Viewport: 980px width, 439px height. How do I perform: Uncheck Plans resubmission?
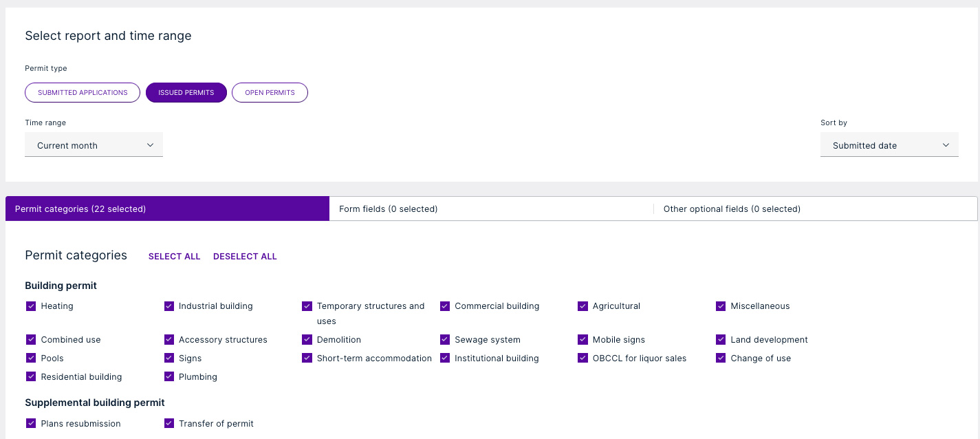coord(31,423)
